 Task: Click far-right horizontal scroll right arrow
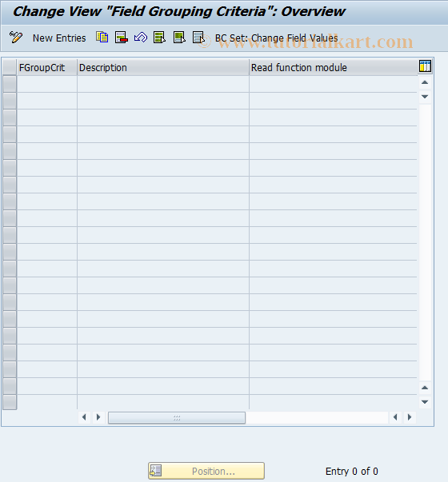pyautogui.click(x=410, y=417)
